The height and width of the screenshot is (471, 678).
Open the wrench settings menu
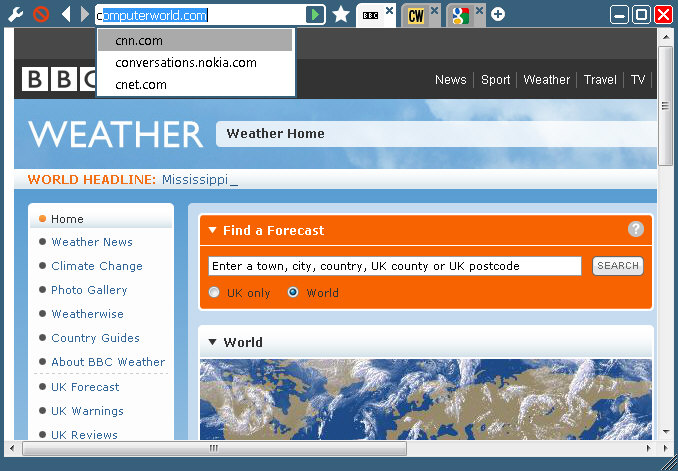(16, 15)
